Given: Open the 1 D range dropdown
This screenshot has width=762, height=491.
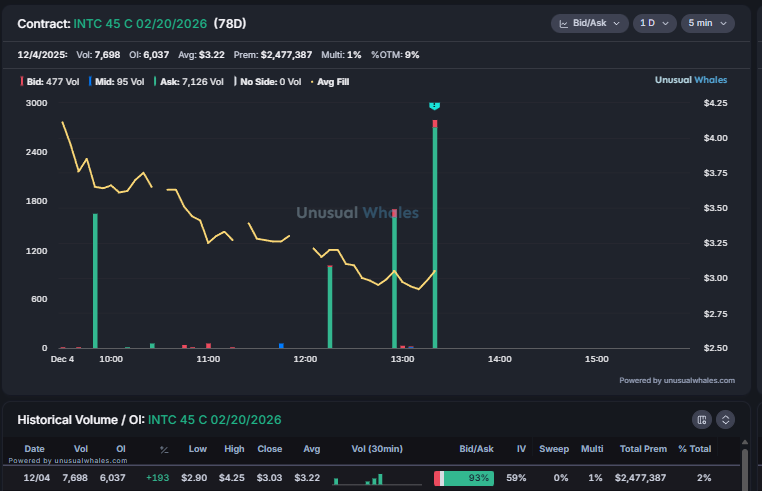Looking at the screenshot, I should (655, 23).
